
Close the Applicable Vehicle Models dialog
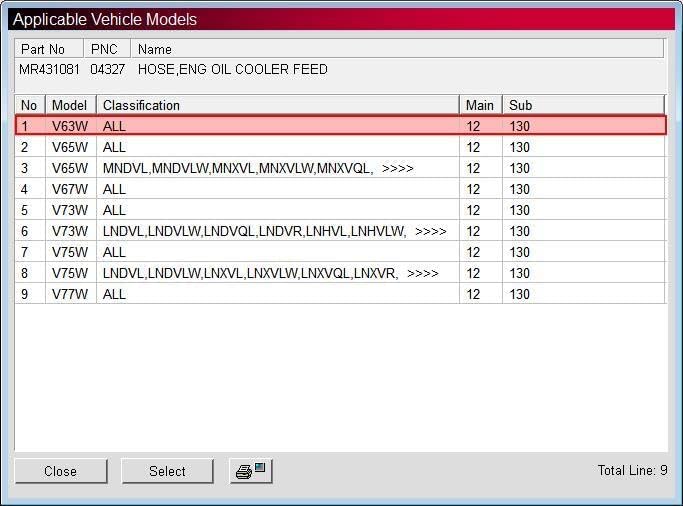click(x=61, y=471)
